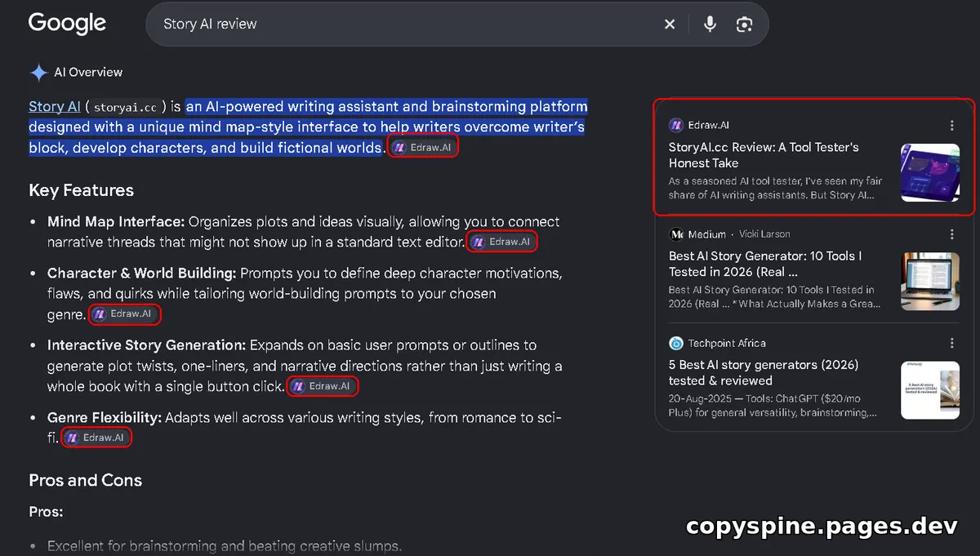Click the Edraw.AI favicon in source card

[676, 126]
